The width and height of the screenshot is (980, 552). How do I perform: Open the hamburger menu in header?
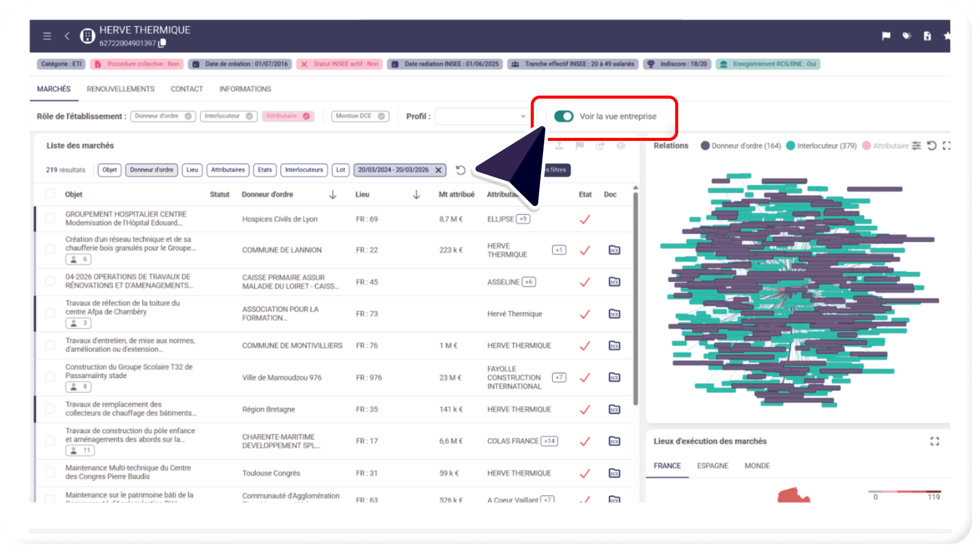(47, 36)
